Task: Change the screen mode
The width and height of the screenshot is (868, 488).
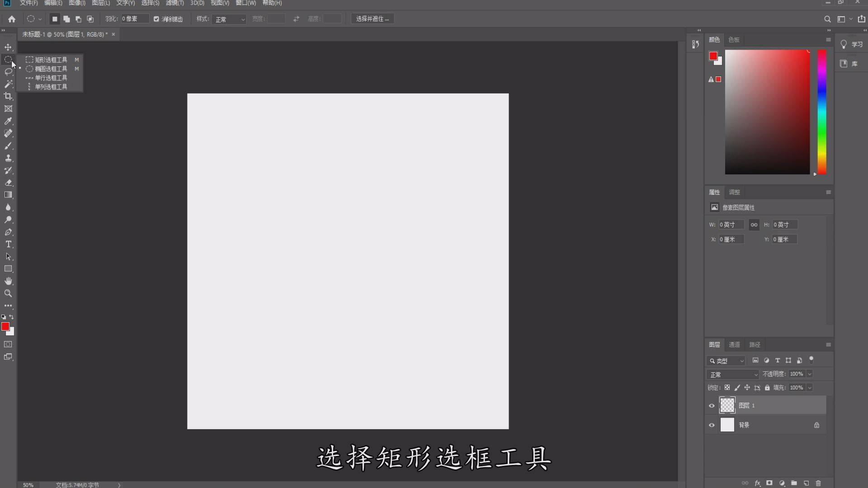Action: 8,357
